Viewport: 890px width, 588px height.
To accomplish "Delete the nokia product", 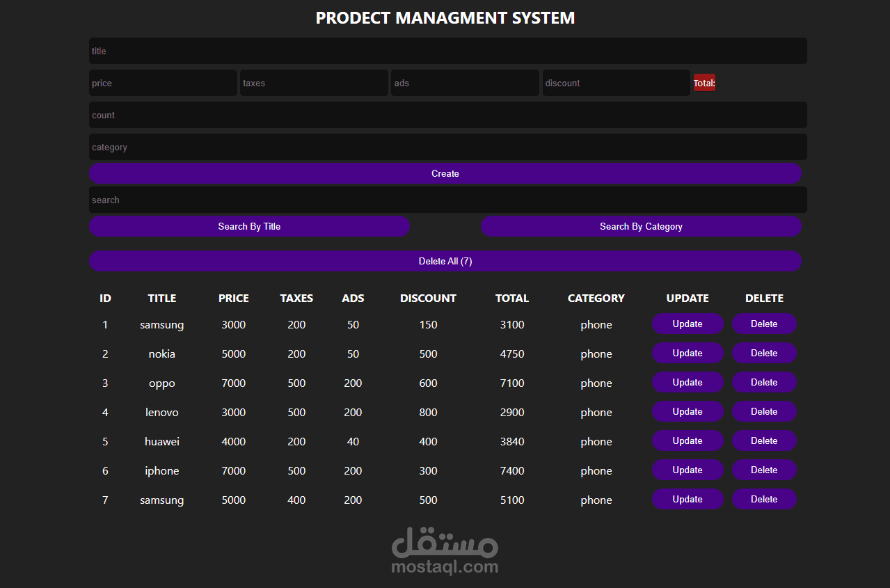I will 764,353.
